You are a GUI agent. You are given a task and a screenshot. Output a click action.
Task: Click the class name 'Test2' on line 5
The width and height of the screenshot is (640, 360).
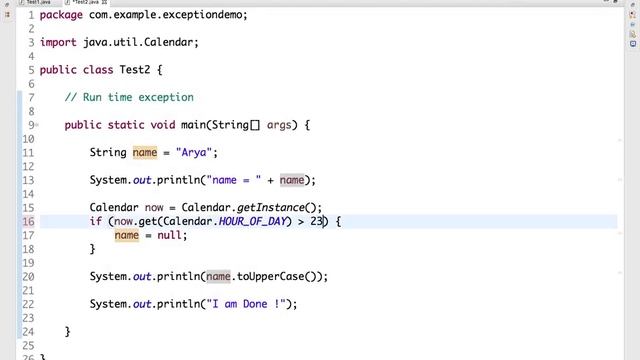pos(135,70)
